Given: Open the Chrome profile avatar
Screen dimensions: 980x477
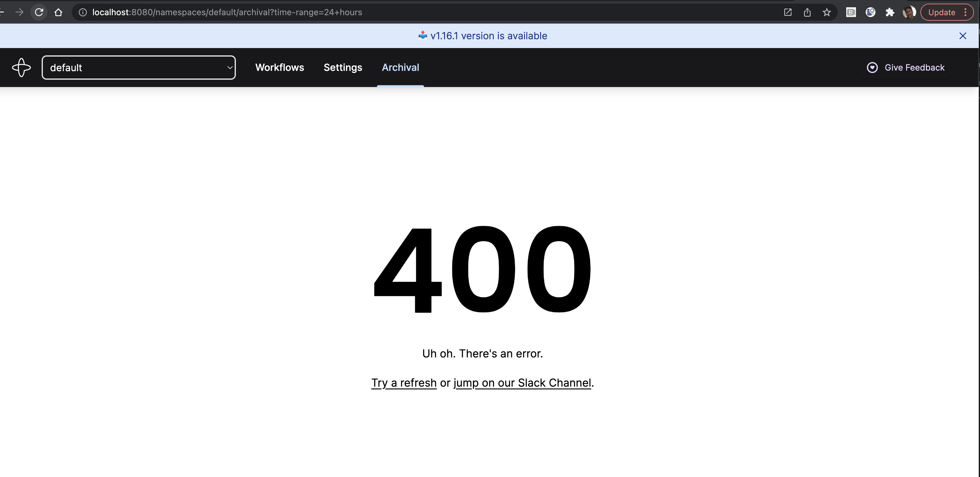Looking at the screenshot, I should click(x=909, y=12).
